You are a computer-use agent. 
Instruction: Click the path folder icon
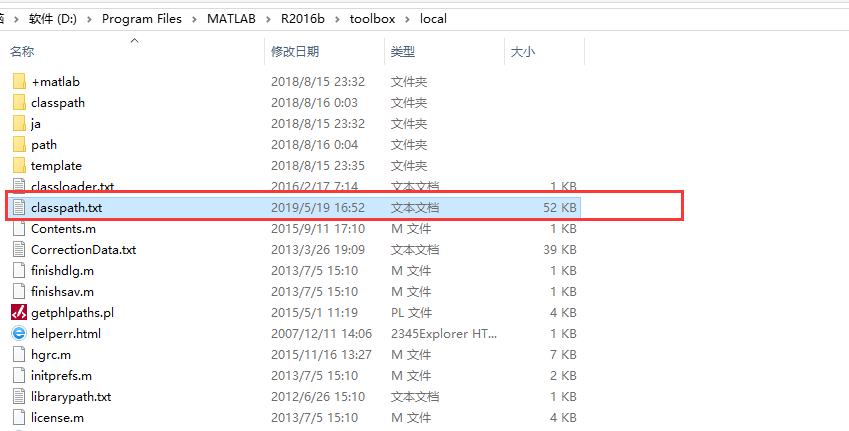(19, 145)
